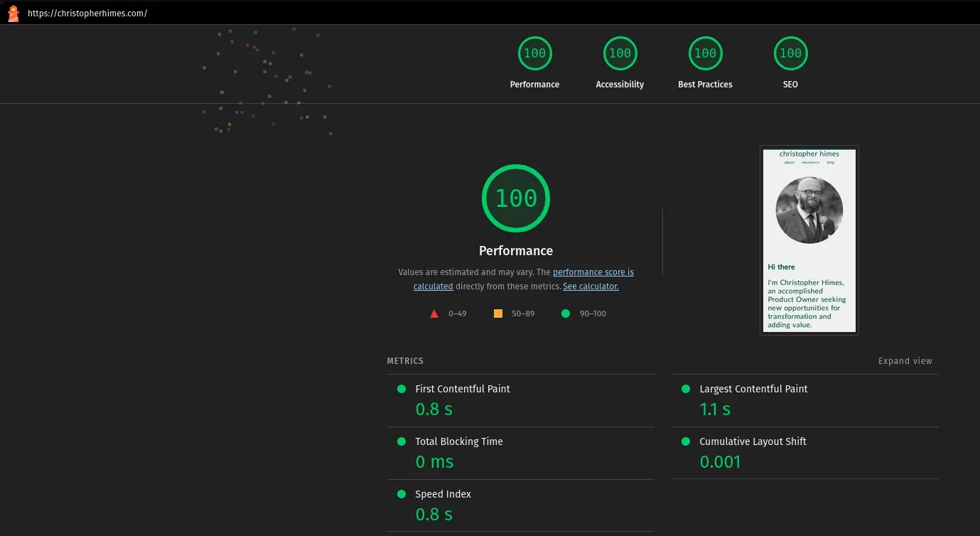
Task: Click the Accessibility 100 gauge
Action: (620, 53)
